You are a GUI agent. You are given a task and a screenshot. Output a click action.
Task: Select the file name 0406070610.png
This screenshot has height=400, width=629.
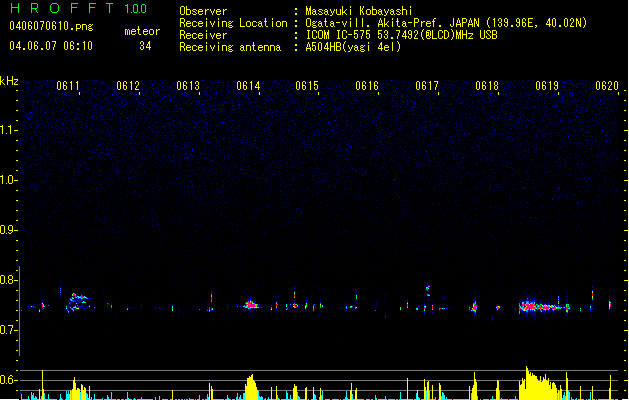(51, 26)
